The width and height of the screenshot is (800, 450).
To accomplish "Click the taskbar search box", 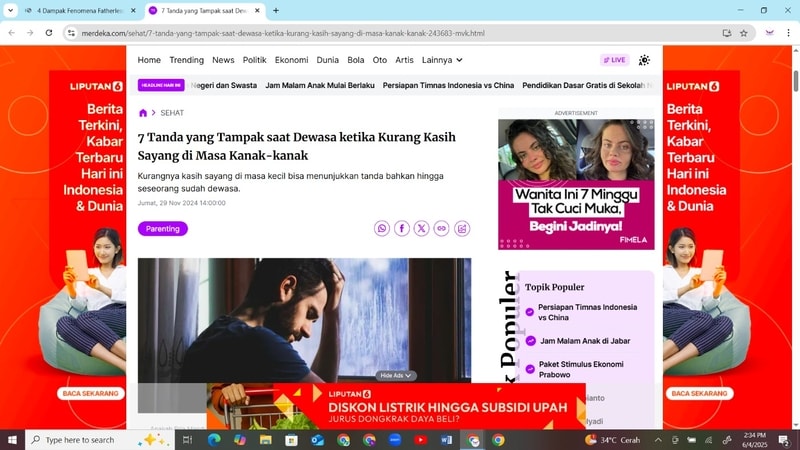I will click(100, 440).
